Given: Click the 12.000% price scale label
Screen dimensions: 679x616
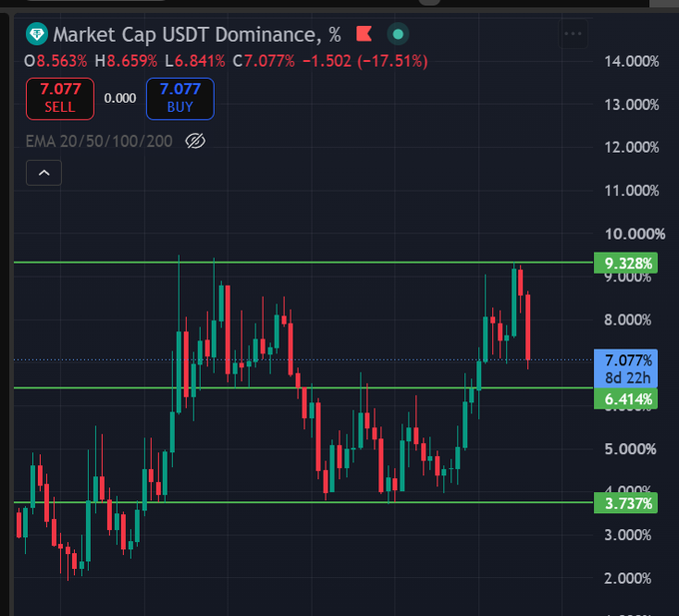Looking at the screenshot, I should pos(632,148).
